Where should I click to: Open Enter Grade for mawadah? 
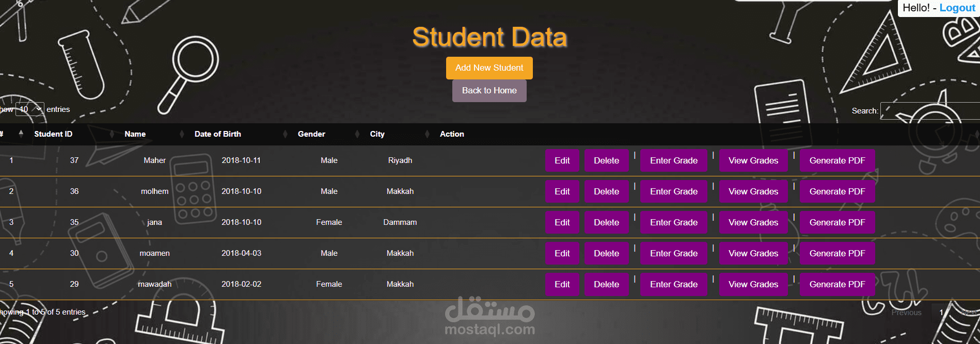click(x=673, y=285)
